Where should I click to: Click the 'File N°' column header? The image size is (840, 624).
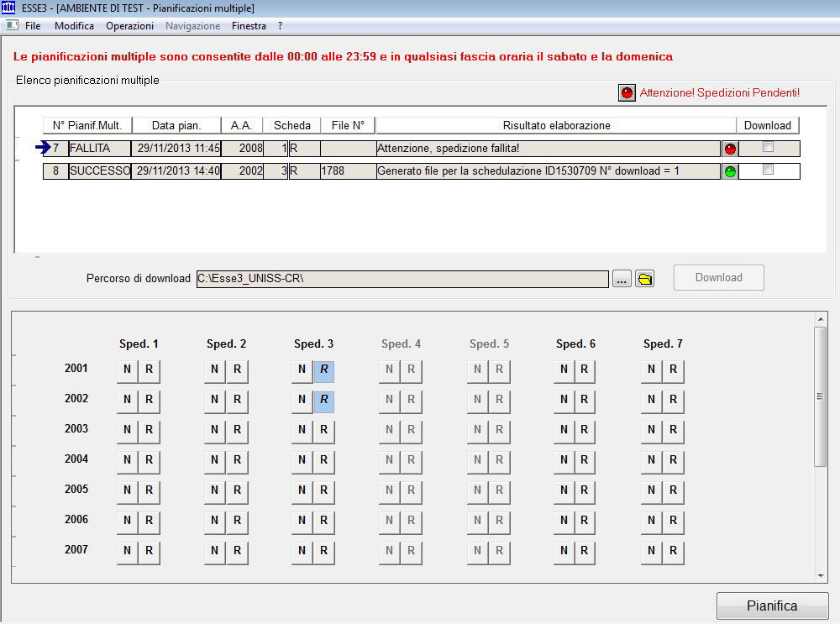click(348, 125)
